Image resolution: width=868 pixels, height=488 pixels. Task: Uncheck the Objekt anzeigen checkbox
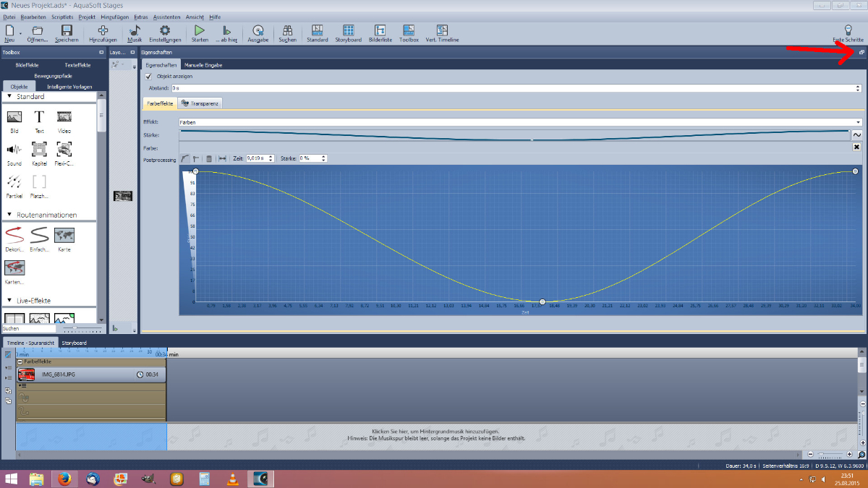[149, 76]
